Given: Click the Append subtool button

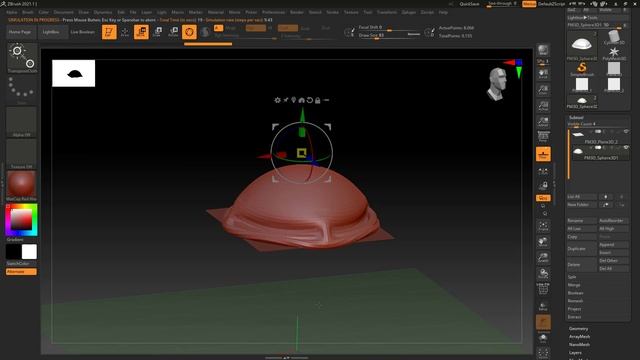Looking at the screenshot, I should tap(613, 244).
